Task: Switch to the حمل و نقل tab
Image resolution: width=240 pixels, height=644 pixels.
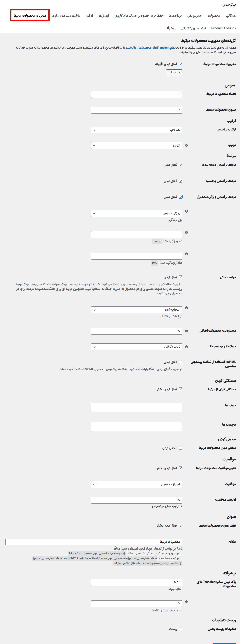Action: pos(195,16)
